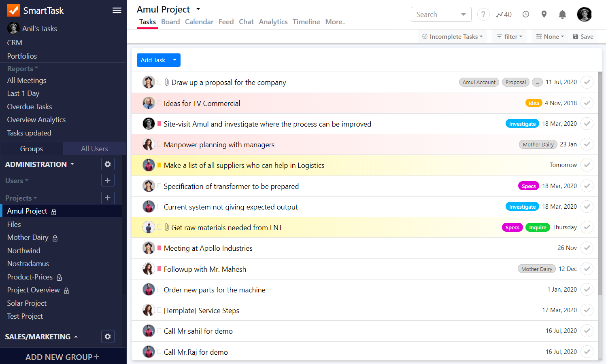606x364 pixels.
Task: Open the notifications bell
Action: pyautogui.click(x=562, y=15)
